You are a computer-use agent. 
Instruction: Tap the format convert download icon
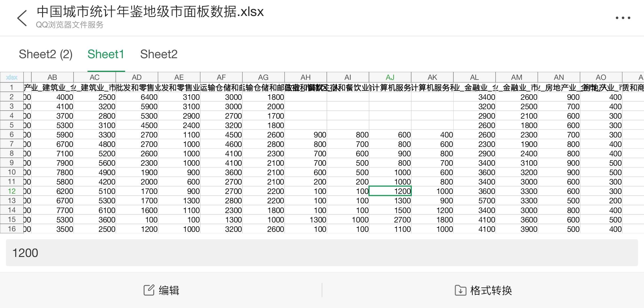(460, 290)
